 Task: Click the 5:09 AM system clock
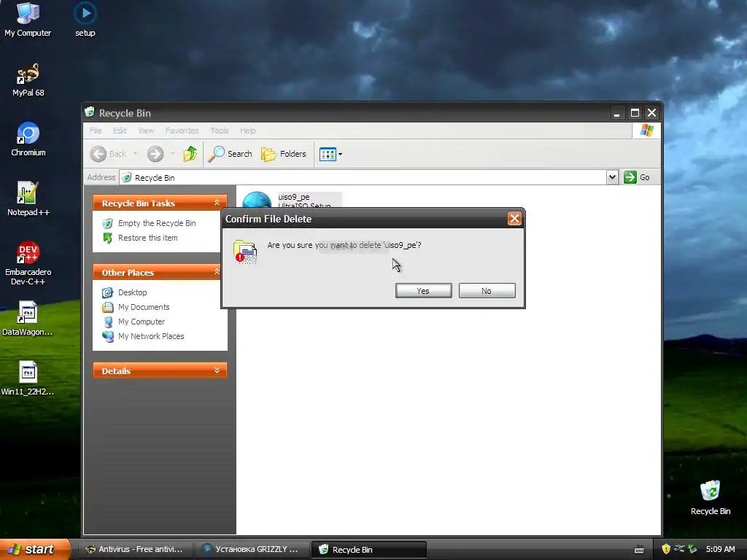point(720,549)
